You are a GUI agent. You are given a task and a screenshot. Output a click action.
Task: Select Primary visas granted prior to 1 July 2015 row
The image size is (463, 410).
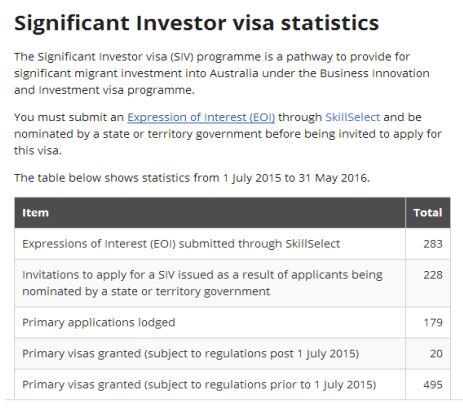tap(232, 384)
